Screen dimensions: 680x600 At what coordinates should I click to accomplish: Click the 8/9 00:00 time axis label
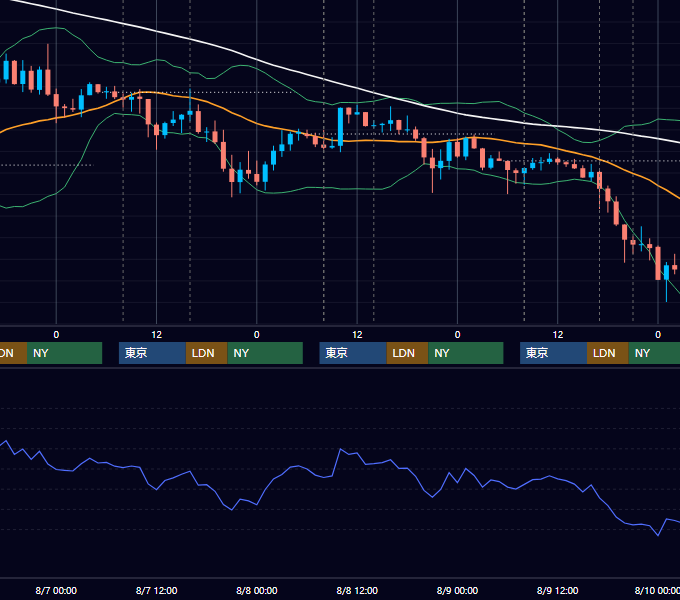tap(457, 590)
